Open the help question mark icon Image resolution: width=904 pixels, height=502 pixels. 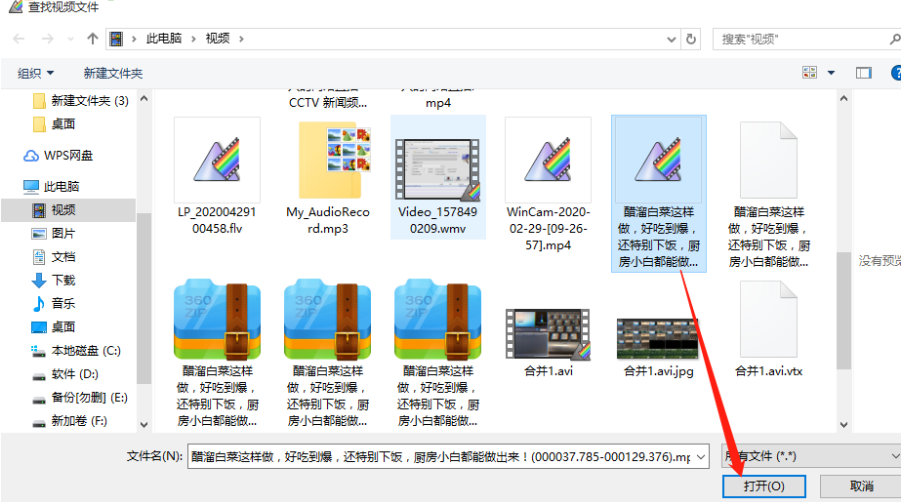click(x=897, y=73)
